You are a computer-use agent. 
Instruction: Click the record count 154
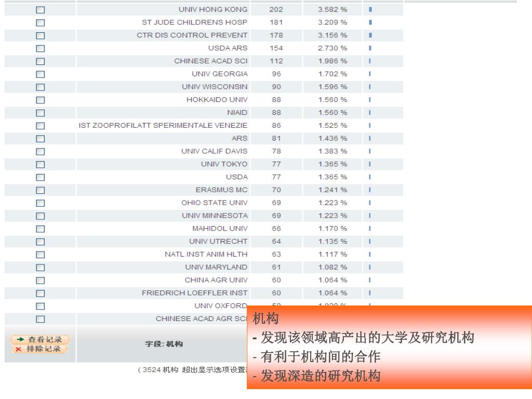pos(276,48)
